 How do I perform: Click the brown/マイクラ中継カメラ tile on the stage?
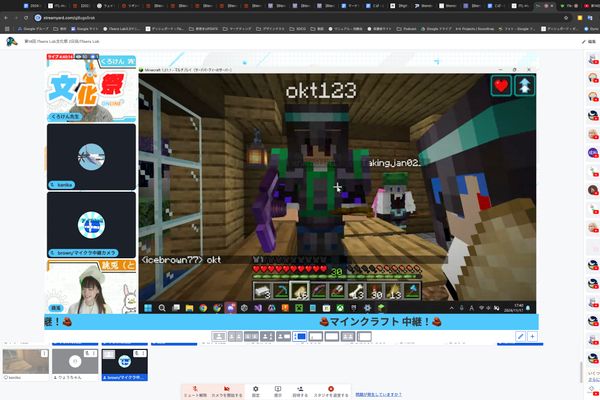[91, 225]
